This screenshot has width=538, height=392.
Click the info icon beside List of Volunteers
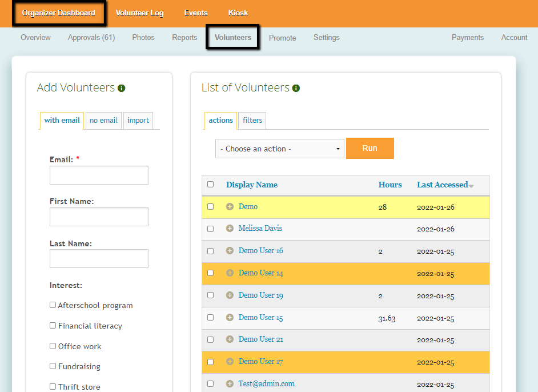coord(296,88)
